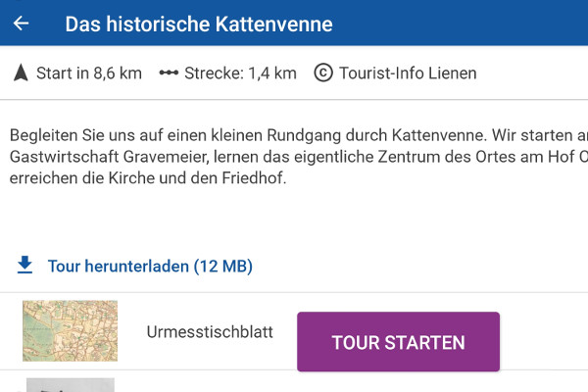Tap the 'Tourist-Info Lienen' credit text
588x392 pixels.
pos(408,73)
